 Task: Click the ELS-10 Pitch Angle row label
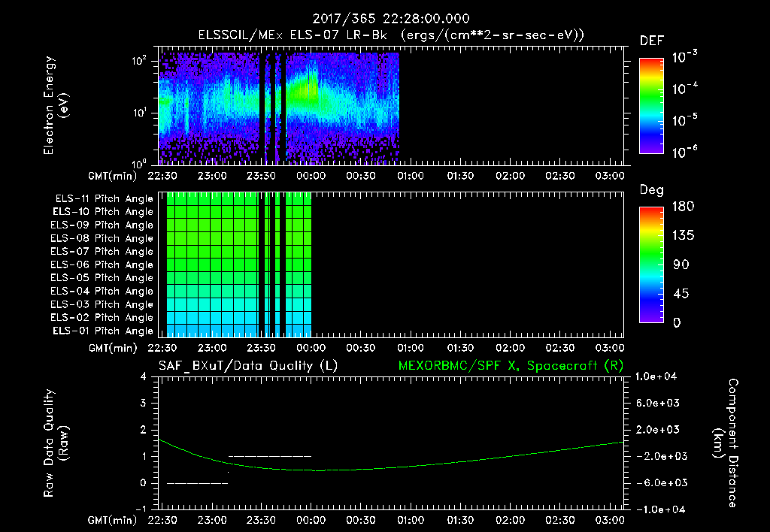102,212
